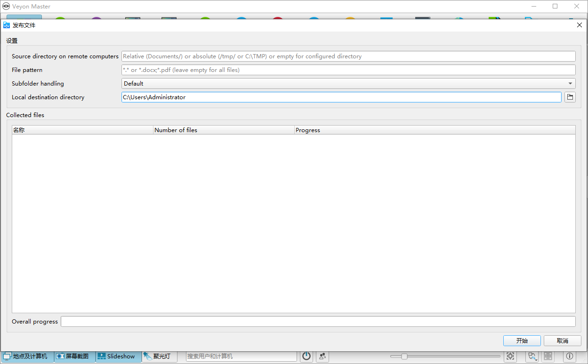Click the auto-adjust size icon after the slider
Screen dimensions: 588x364
[510, 356]
